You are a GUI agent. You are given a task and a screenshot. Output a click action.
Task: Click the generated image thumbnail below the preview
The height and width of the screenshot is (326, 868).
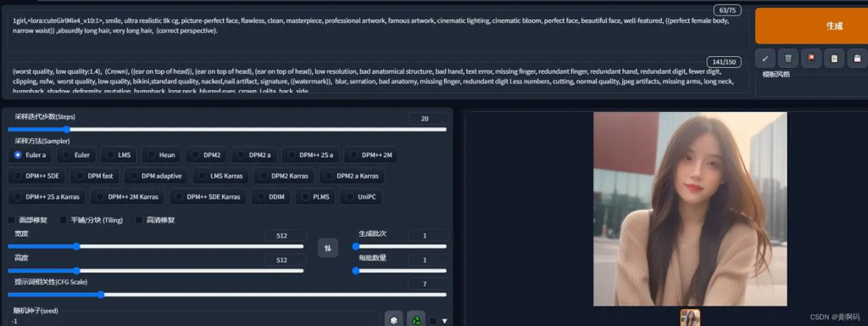(690, 318)
